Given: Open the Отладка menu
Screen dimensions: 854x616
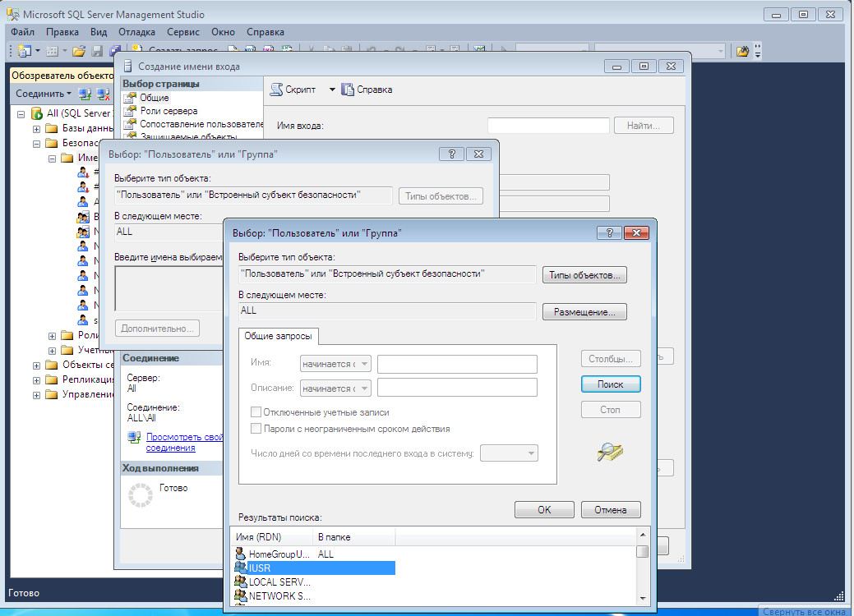Looking at the screenshot, I should pos(136,32).
